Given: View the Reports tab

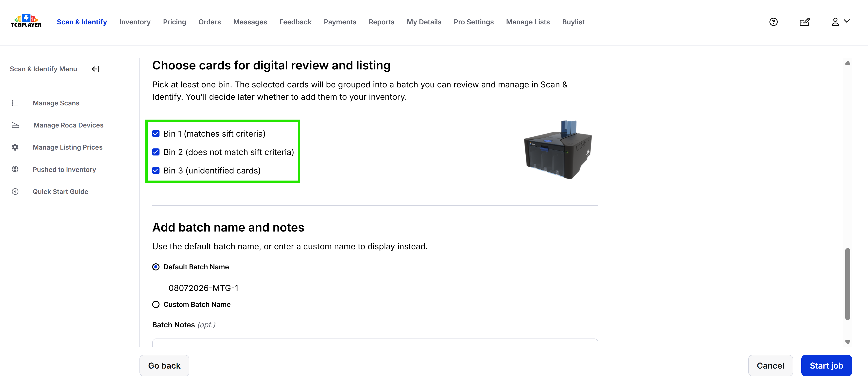Looking at the screenshot, I should tap(381, 22).
